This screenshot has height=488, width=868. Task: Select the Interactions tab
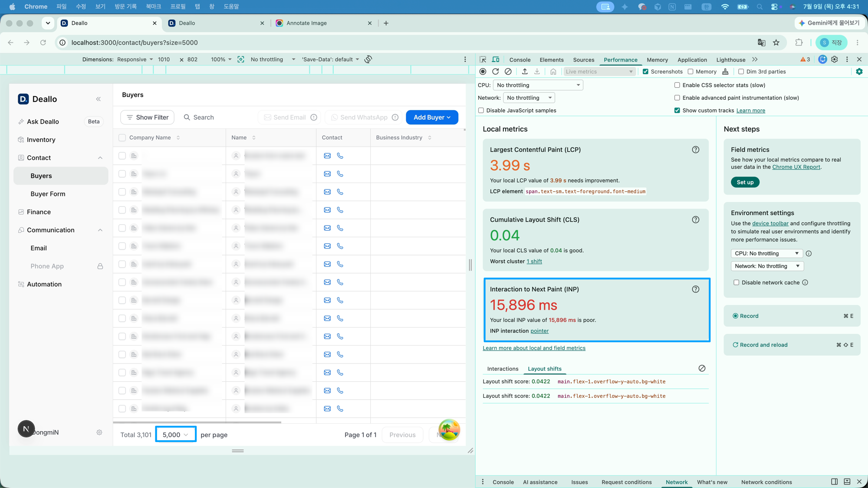pos(503,369)
